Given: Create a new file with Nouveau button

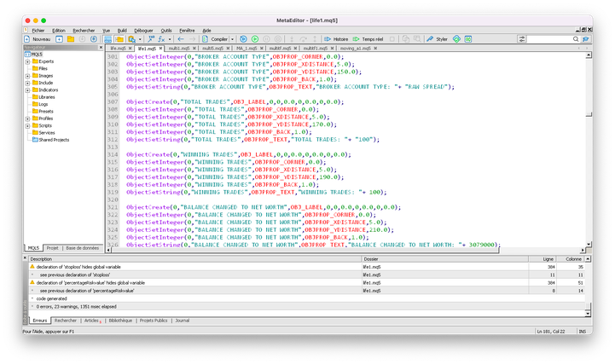Looking at the screenshot, I should [38, 39].
